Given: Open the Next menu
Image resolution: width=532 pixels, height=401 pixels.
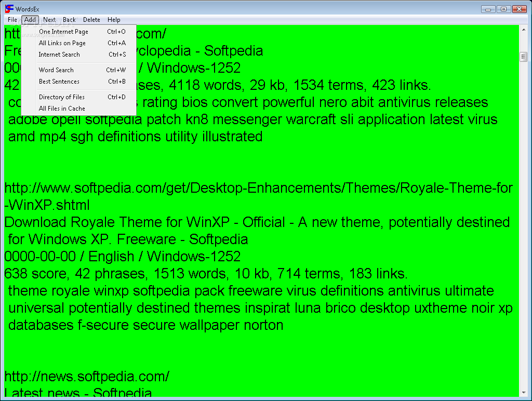Looking at the screenshot, I should click(49, 20).
